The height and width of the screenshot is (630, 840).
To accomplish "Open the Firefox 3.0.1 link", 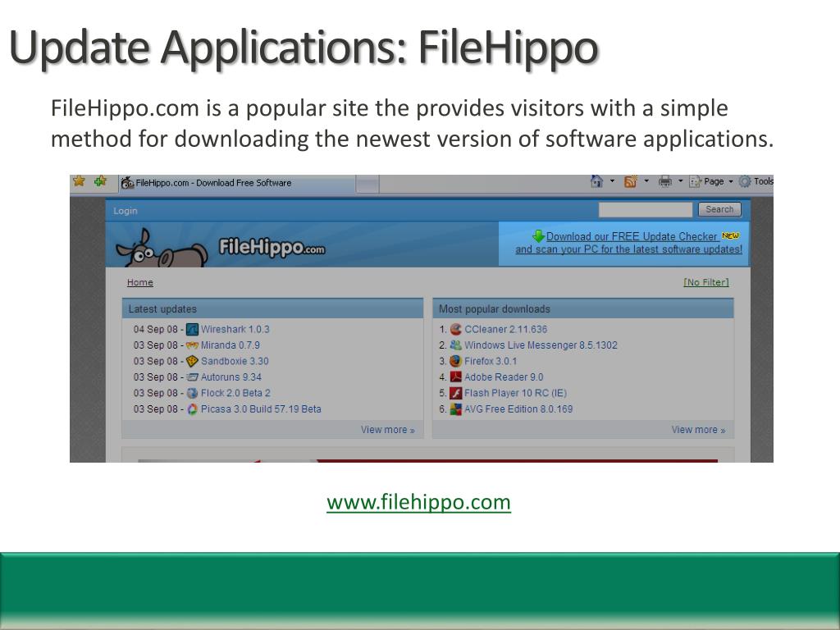I will 491,361.
